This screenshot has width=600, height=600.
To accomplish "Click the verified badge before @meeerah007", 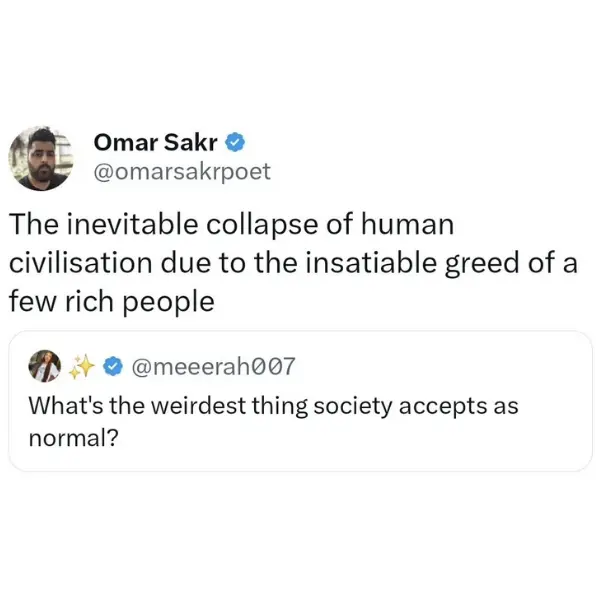I will click(113, 368).
